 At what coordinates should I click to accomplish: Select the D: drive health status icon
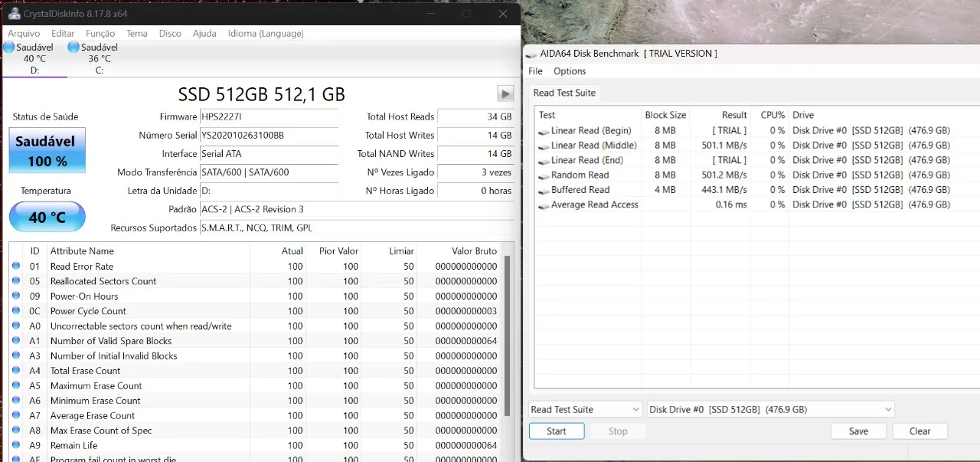9,48
